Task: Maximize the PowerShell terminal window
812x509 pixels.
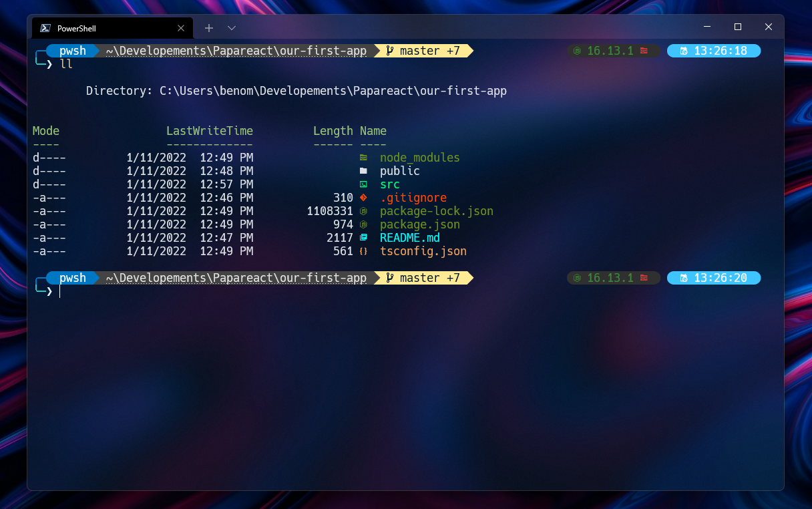Action: point(738,27)
